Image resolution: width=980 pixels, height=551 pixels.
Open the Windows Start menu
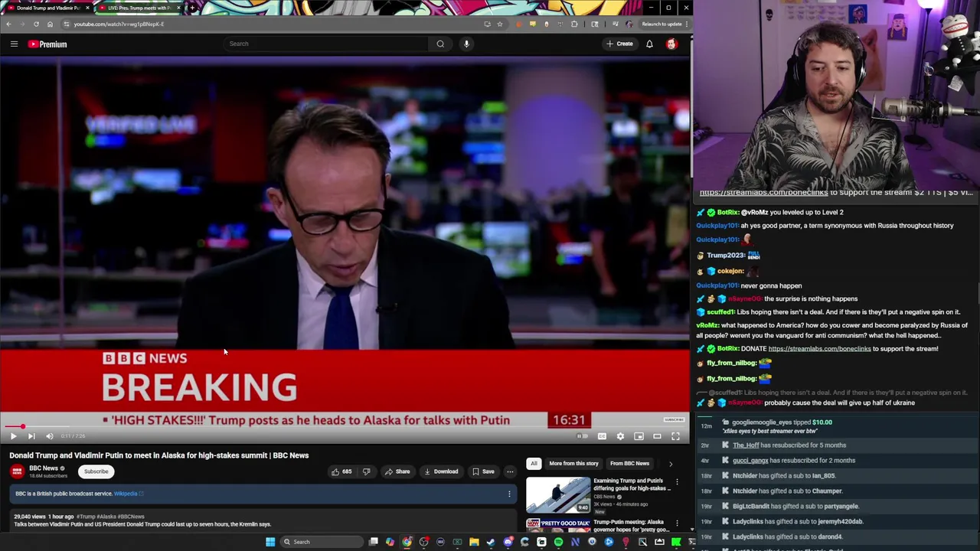270,542
